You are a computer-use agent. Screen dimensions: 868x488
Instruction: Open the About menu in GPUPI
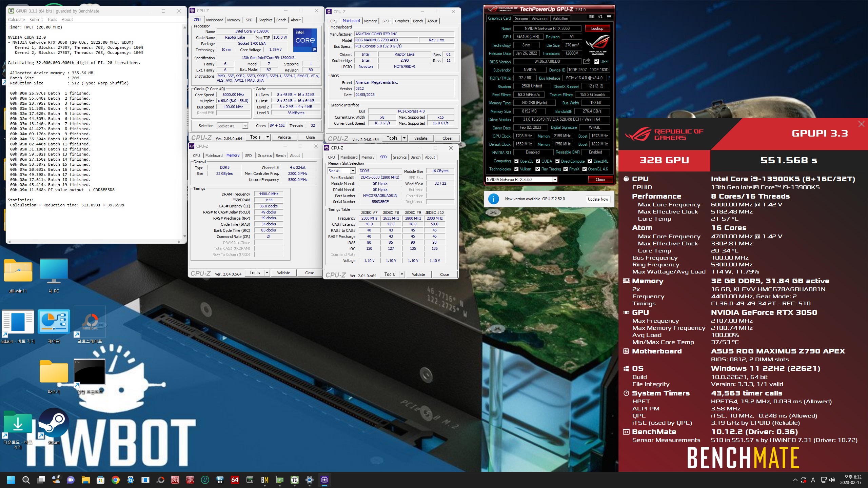(67, 20)
